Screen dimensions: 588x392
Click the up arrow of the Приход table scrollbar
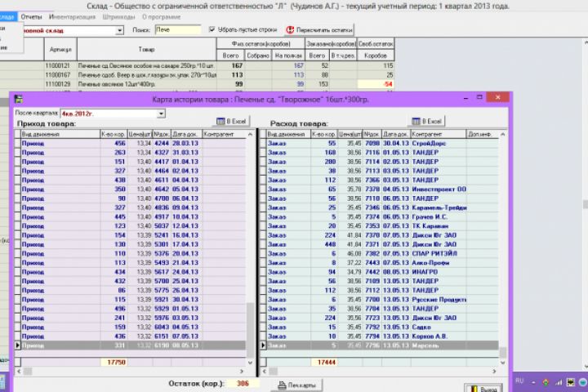click(250, 134)
